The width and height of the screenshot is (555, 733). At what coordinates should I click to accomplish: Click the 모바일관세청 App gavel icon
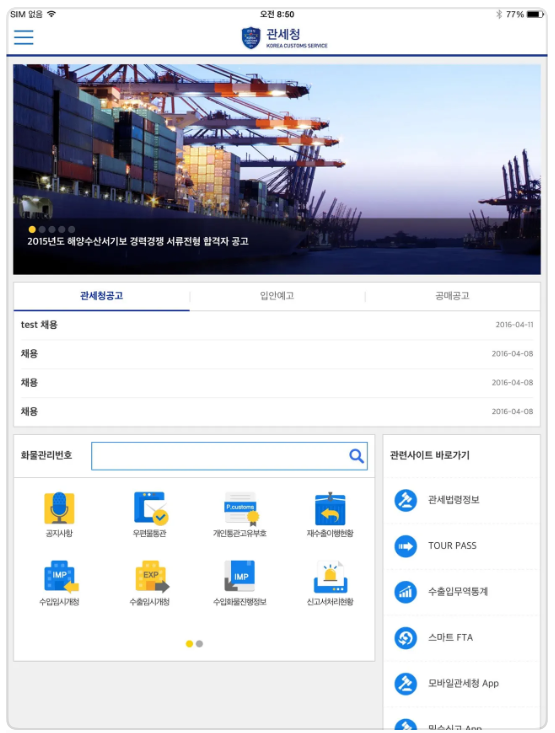click(x=405, y=683)
